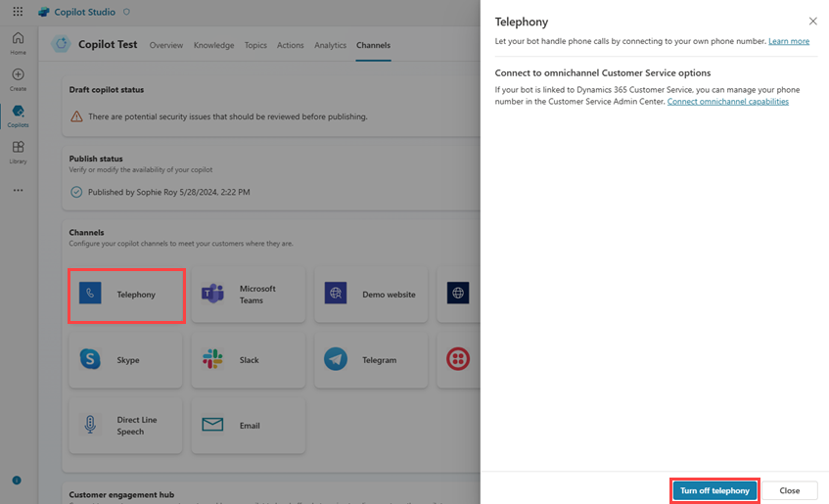Click the Microsoft Teams logo icon
This screenshot has width=829, height=504.
(212, 293)
